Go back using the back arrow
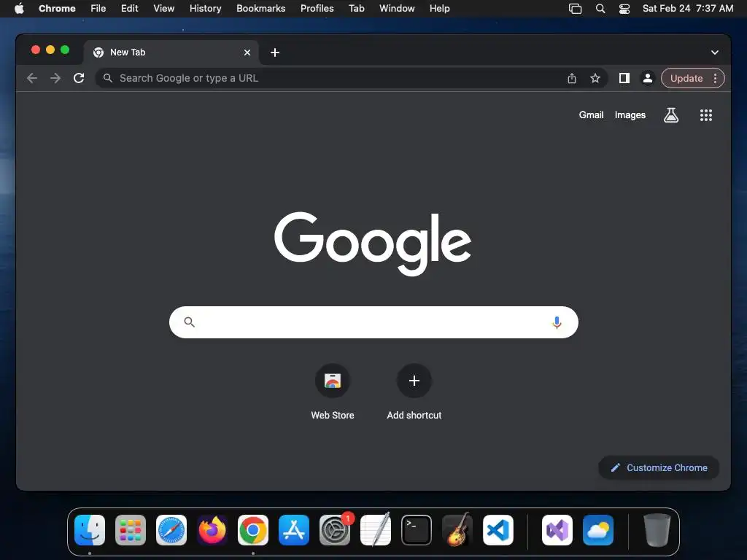The image size is (747, 560). (32, 78)
